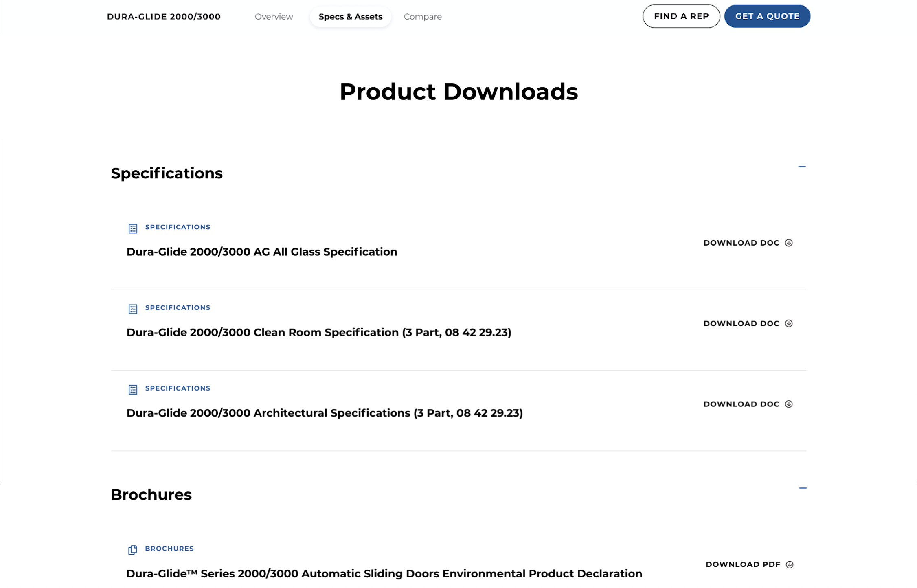This screenshot has height=588, width=917.
Task: Open the Compare tab
Action: 422,17
